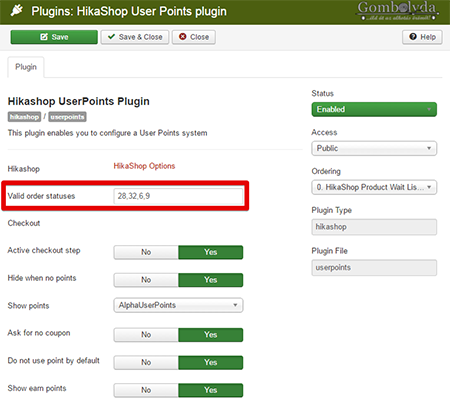The height and width of the screenshot is (411, 450).
Task: Open the HikaShop Options link
Action: tap(144, 166)
